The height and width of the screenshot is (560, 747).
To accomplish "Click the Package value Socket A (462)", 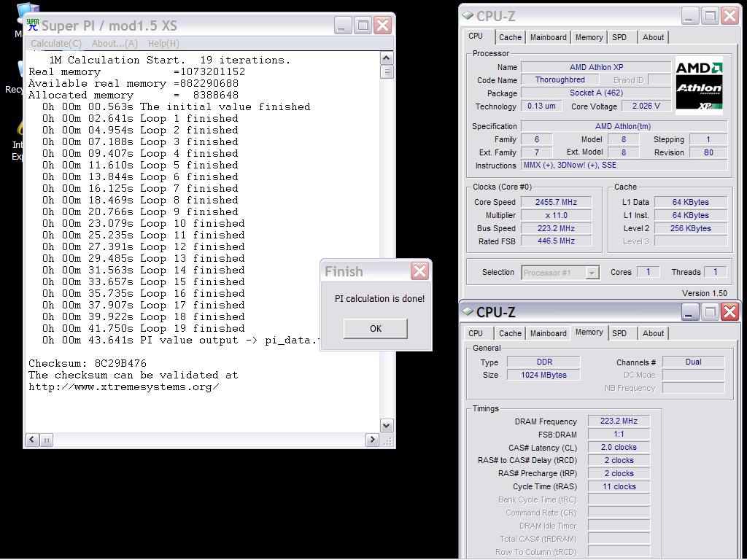I will click(x=596, y=93).
